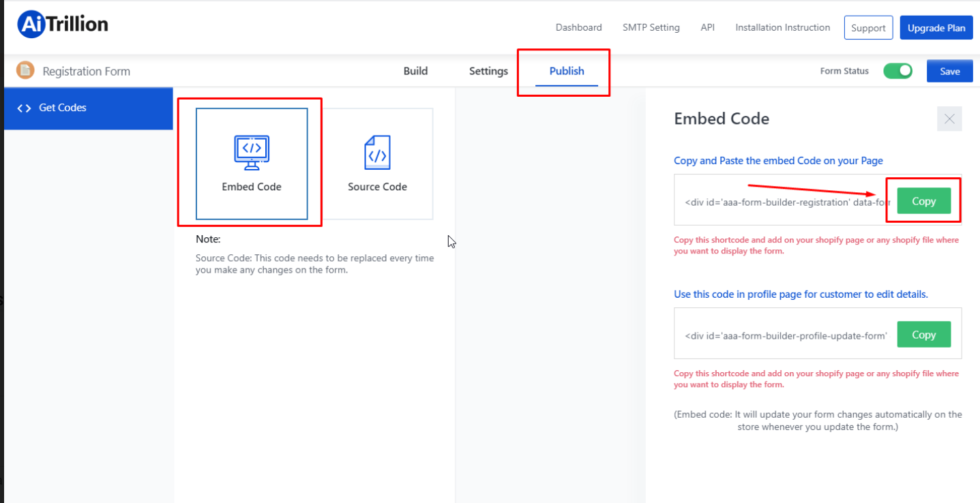This screenshot has width=980, height=503.
Task: Click the red shortcode hint under the registration code
Action: click(816, 245)
